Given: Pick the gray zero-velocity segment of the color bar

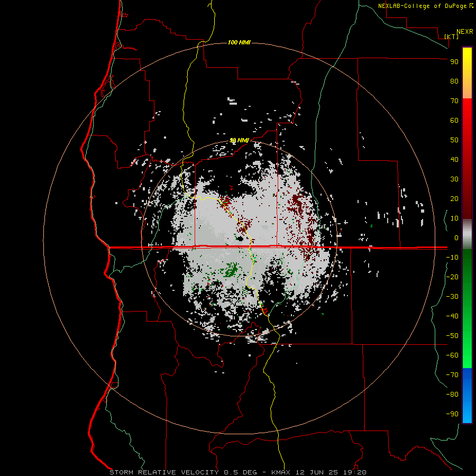Looking at the screenshot, I should pyautogui.click(x=467, y=234).
